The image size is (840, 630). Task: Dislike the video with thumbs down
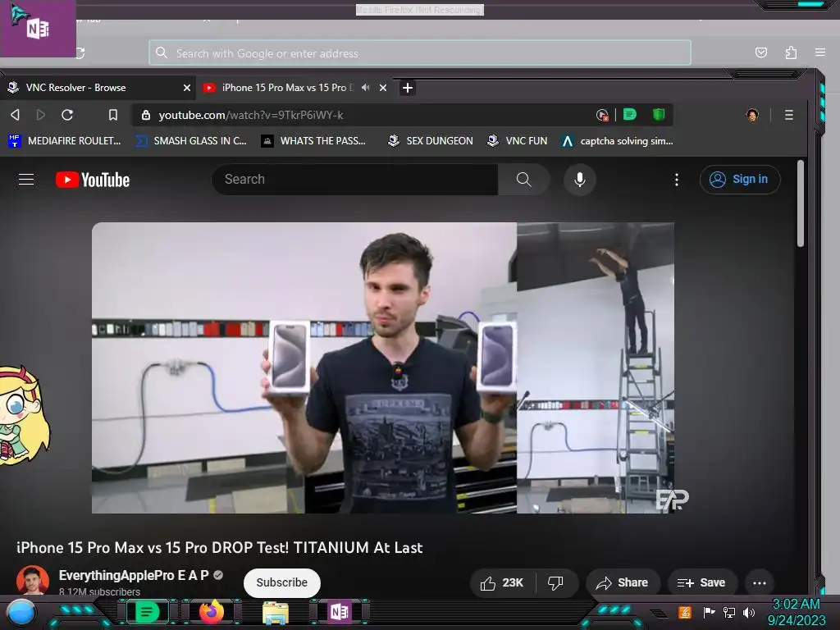555,583
